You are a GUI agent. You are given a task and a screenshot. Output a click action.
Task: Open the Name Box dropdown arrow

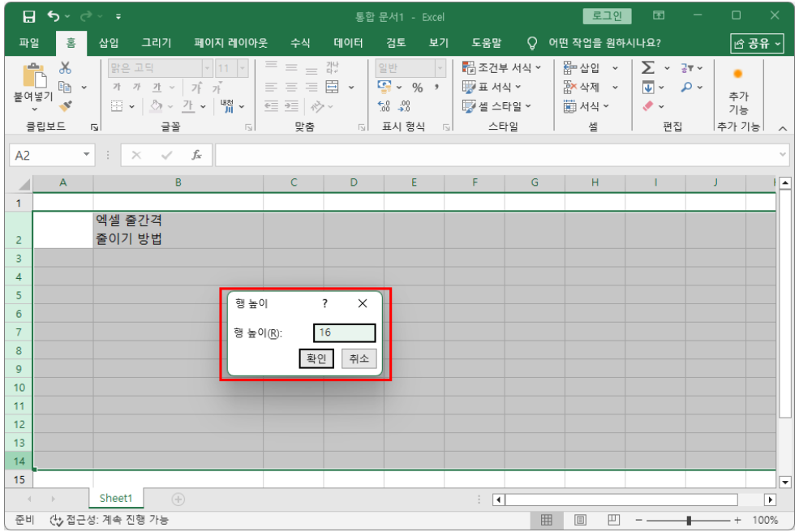point(88,155)
